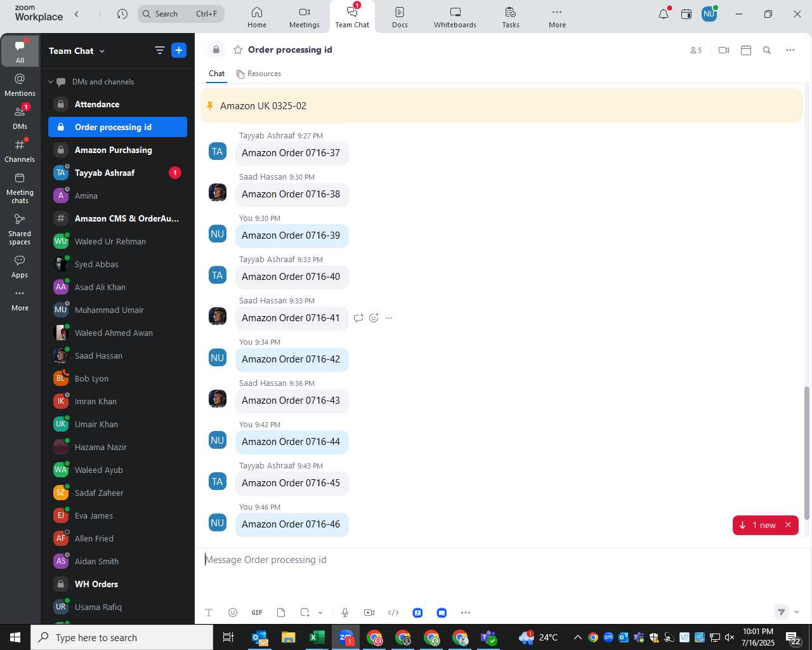Screen dimensions: 812x650
Task: Switch to the Chat tab
Action: [217, 74]
